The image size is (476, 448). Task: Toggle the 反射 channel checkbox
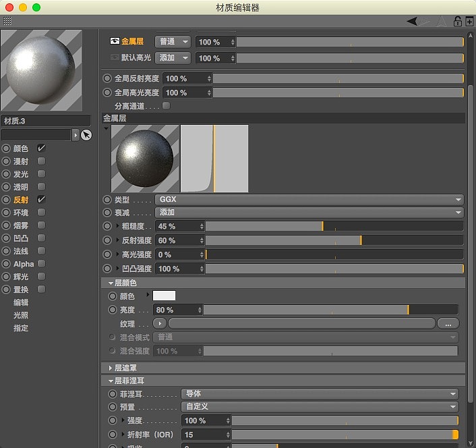(41, 199)
